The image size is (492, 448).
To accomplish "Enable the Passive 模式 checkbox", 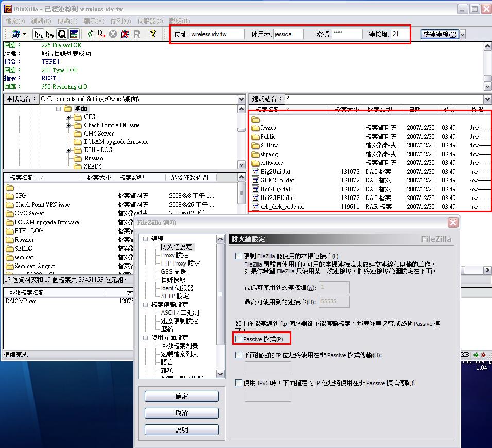I will [239, 339].
